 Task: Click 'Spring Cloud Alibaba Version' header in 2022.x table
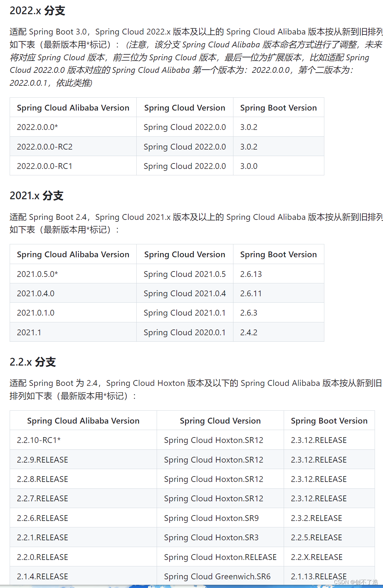tap(73, 108)
